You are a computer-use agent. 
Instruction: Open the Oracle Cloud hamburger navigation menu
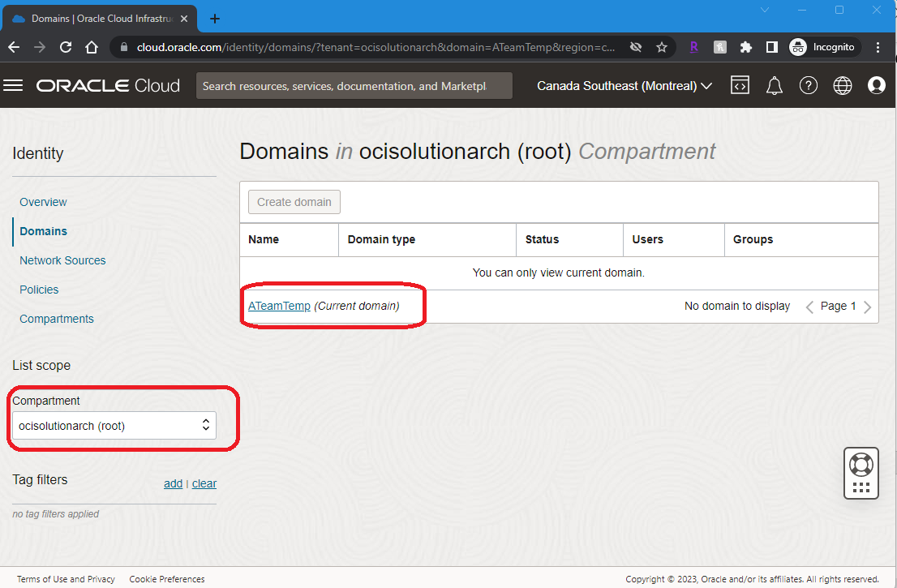[13, 86]
